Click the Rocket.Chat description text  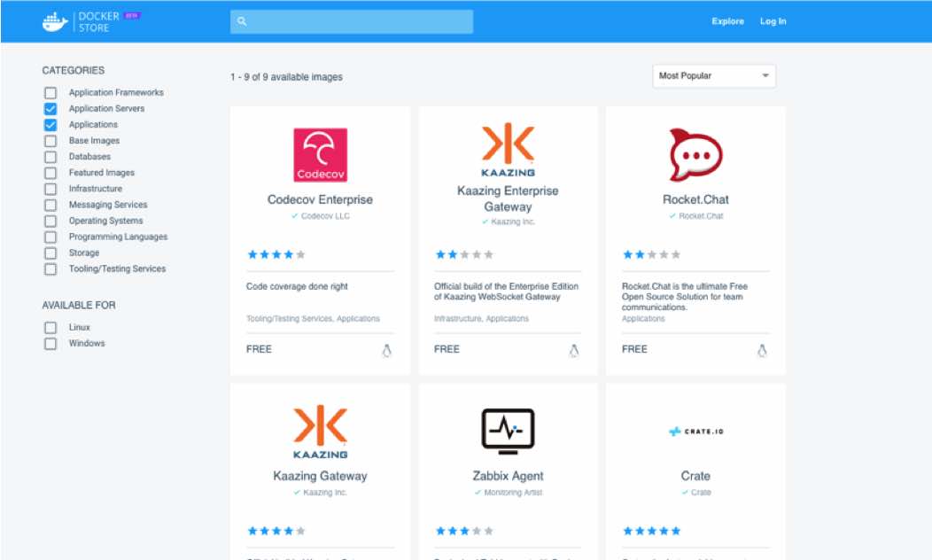click(685, 297)
